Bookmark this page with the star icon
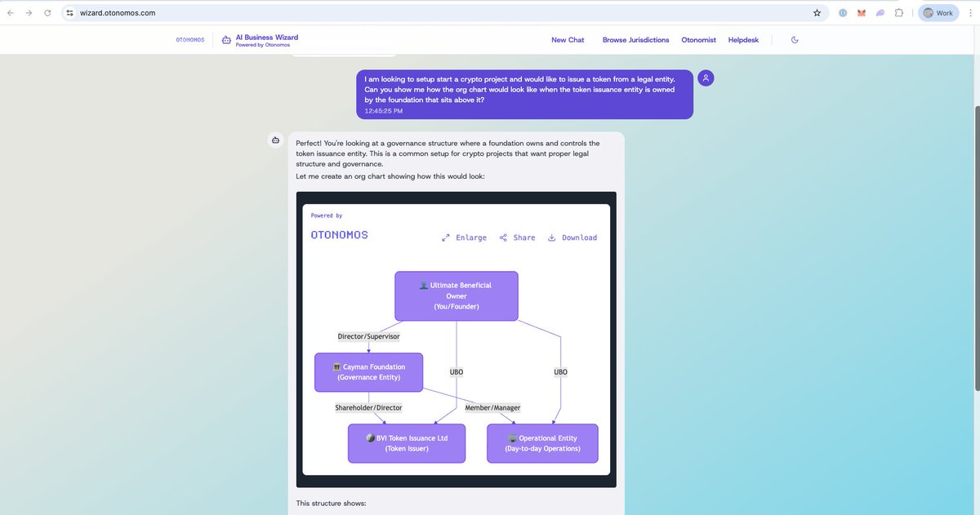This screenshot has width=980, height=515. pos(817,12)
